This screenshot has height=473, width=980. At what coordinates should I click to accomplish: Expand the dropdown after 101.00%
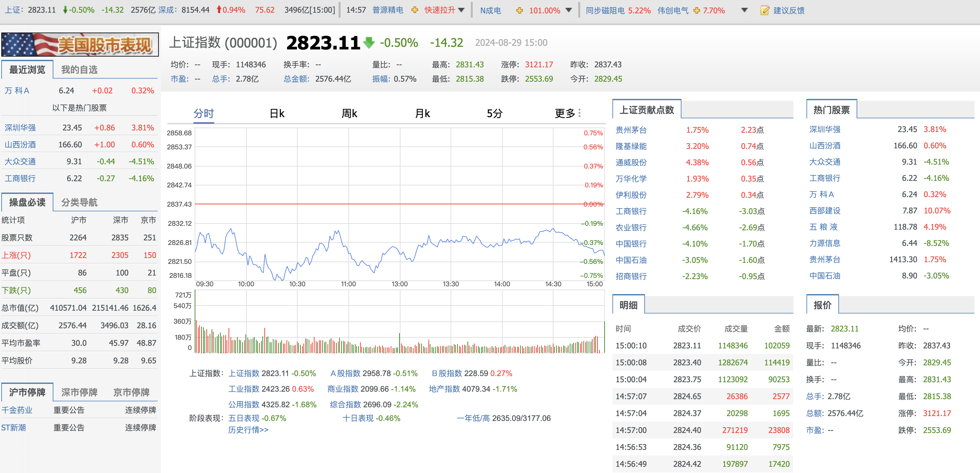tap(569, 10)
